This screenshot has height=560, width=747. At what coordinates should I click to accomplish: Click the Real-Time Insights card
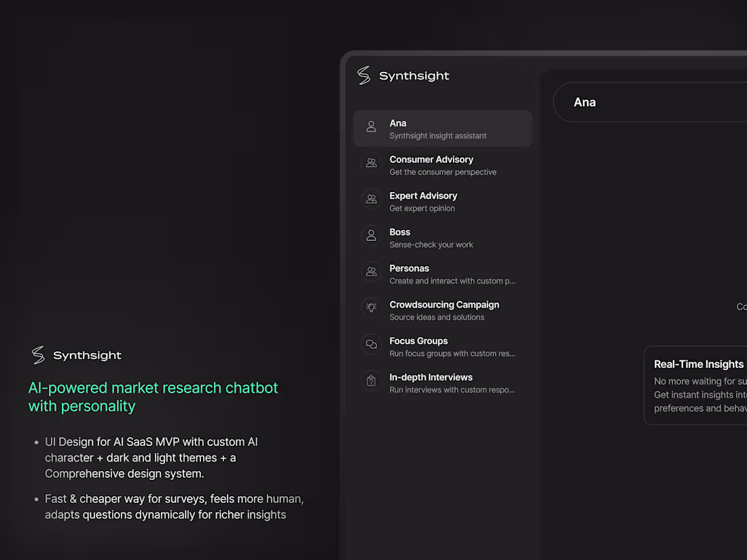(x=698, y=385)
